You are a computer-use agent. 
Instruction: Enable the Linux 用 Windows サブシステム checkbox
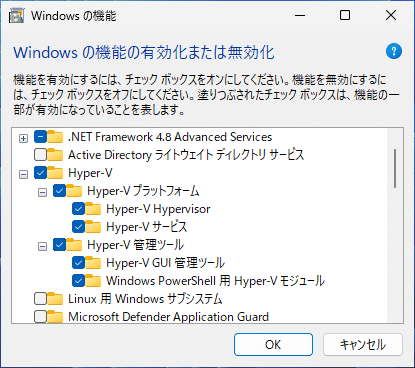point(40,299)
